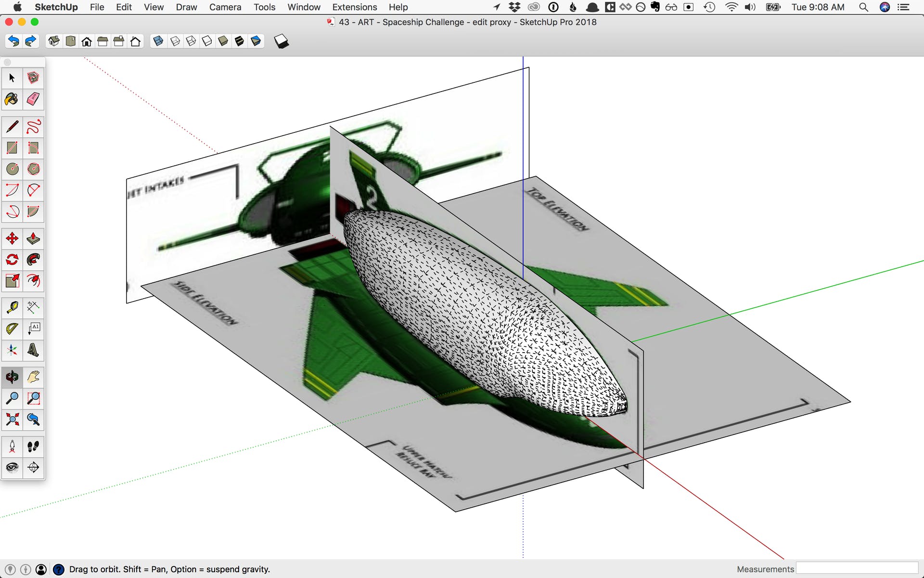Select the Freehand drawing tool

click(x=33, y=127)
